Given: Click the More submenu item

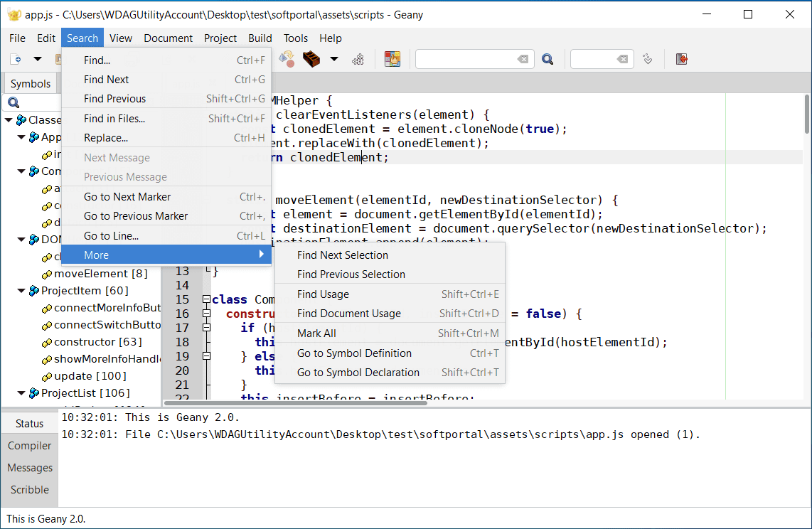Looking at the screenshot, I should 166,255.
